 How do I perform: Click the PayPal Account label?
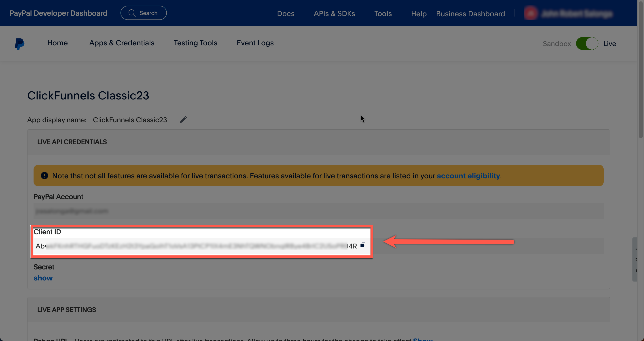(x=58, y=197)
